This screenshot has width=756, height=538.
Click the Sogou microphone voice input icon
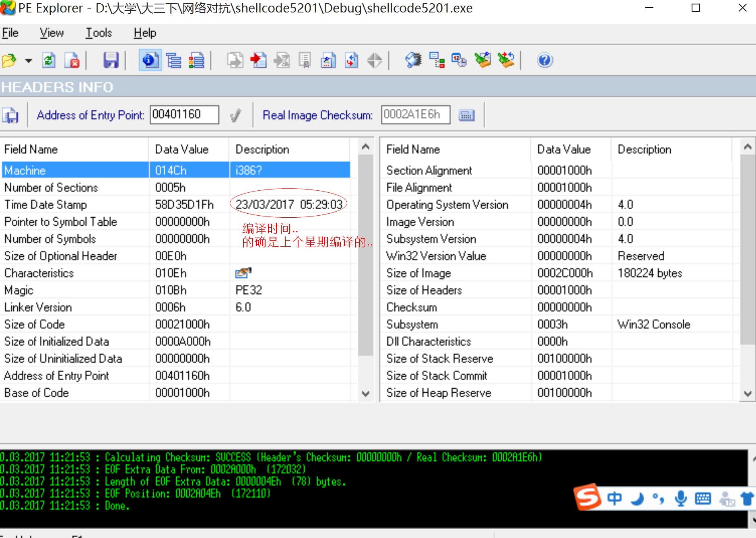(x=681, y=498)
